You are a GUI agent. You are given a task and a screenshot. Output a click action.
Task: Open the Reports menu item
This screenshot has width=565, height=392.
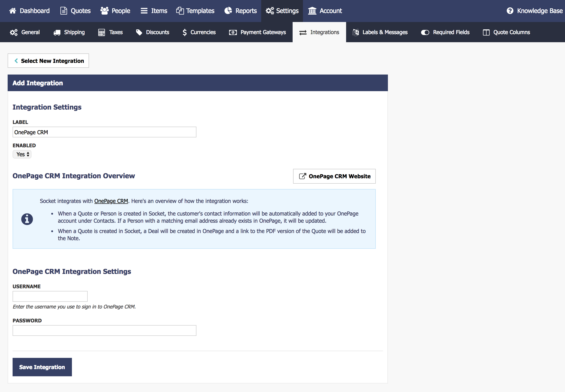tap(241, 11)
